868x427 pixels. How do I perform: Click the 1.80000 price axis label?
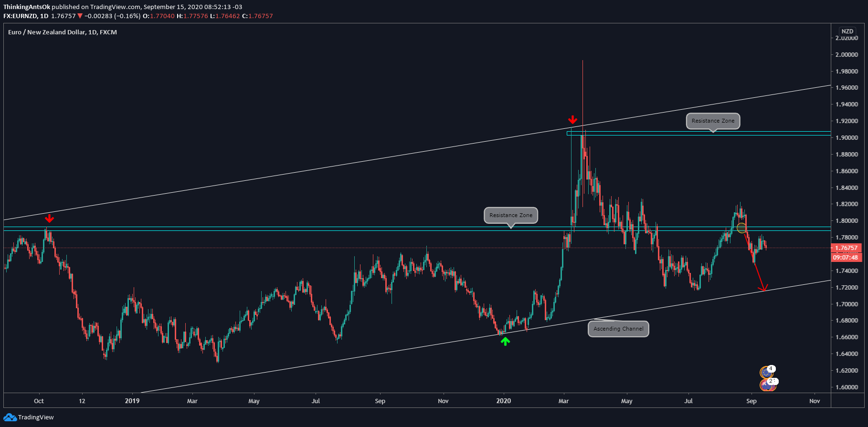847,221
